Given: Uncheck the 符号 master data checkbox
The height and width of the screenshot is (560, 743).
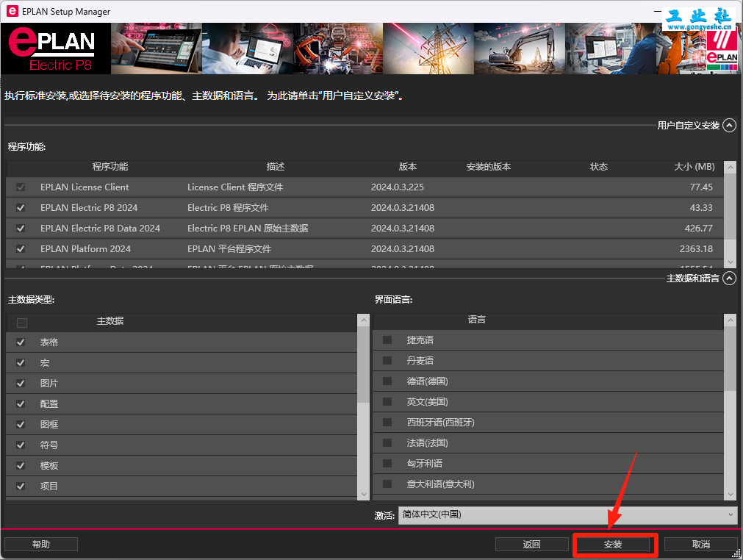Looking at the screenshot, I should pyautogui.click(x=21, y=445).
